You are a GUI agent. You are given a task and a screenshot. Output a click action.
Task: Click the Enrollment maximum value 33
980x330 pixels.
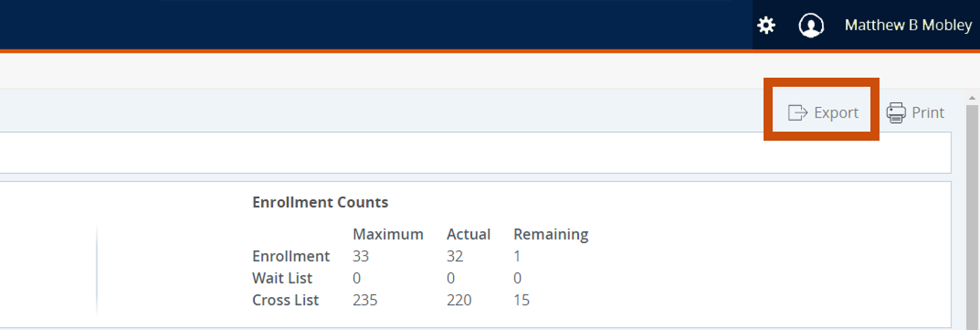pyautogui.click(x=360, y=256)
